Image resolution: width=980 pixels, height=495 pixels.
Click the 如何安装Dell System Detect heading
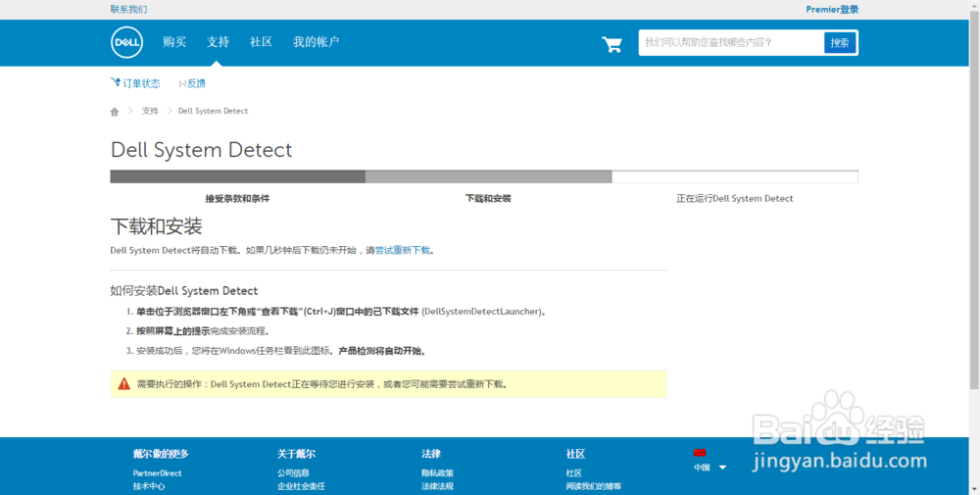184,290
